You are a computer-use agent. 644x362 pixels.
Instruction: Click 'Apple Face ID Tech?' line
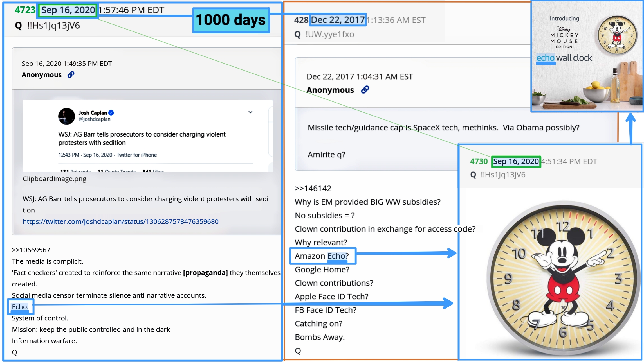pos(331,297)
